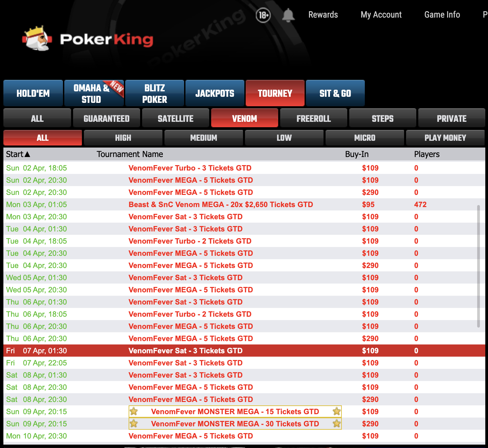Click the PokerKing crowned king logo
This screenshot has width=488, height=448.
tap(37, 39)
